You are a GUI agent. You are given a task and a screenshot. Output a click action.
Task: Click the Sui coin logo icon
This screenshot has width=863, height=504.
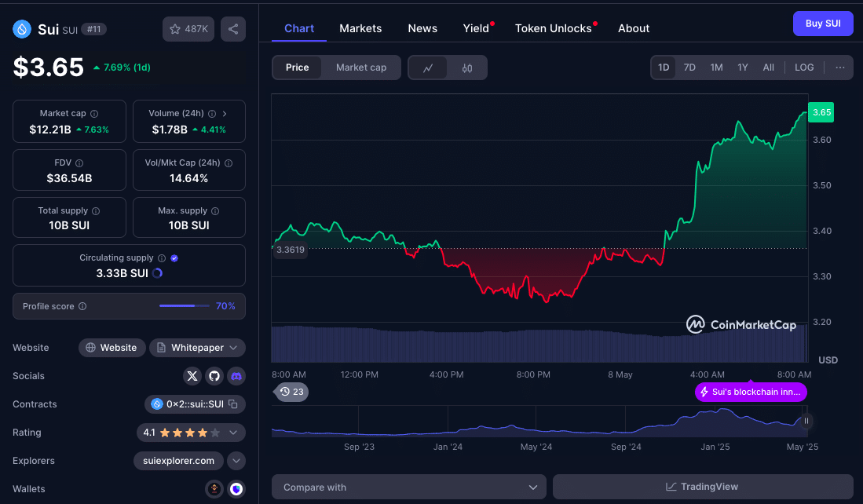[22, 29]
